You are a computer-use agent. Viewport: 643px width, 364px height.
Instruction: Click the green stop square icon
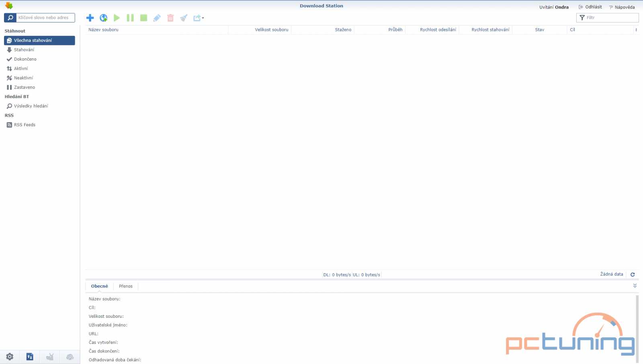[x=143, y=18]
